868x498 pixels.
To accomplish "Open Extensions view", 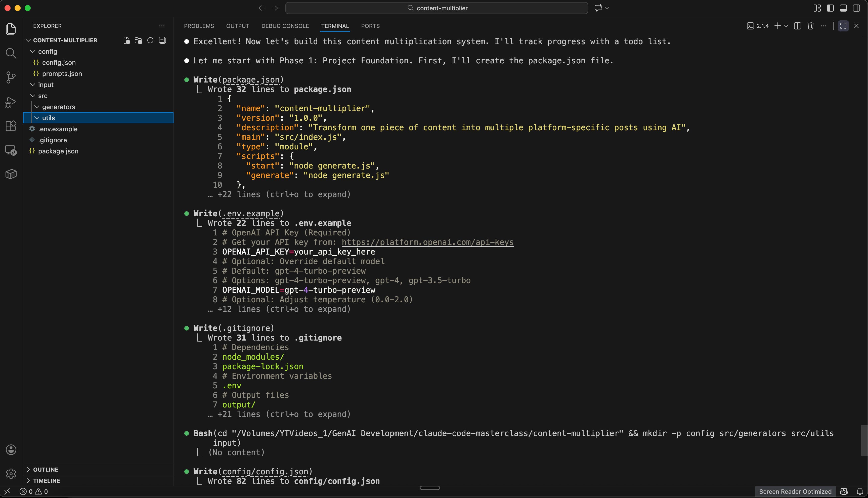I will coord(11,126).
